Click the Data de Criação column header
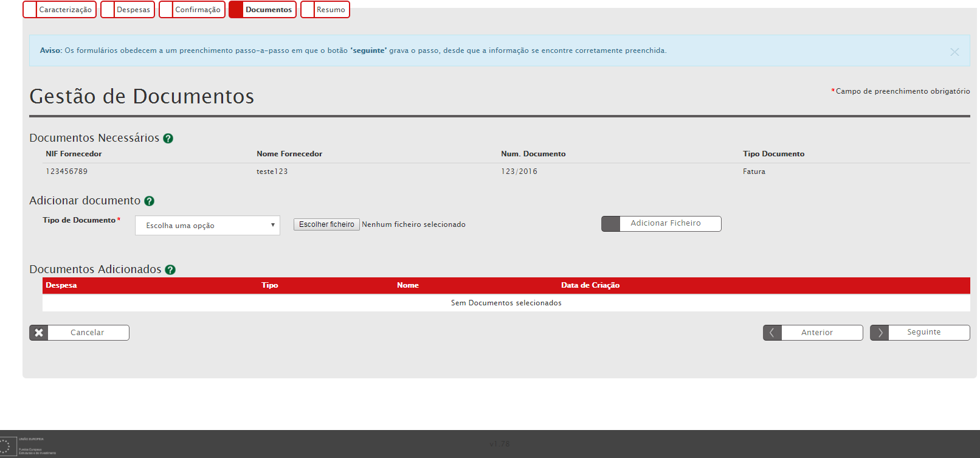980x458 pixels. pyautogui.click(x=590, y=285)
